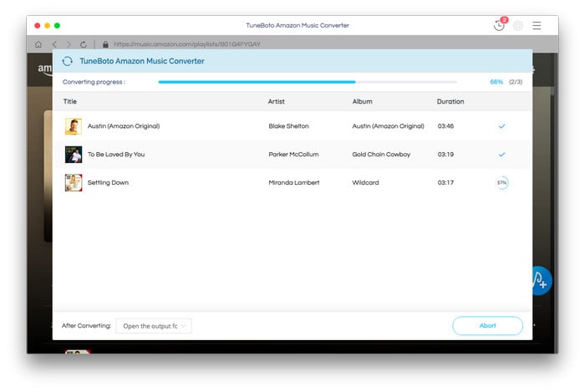The image size is (585, 392).
Task: Click duration value '03:46'
Action: click(445, 126)
